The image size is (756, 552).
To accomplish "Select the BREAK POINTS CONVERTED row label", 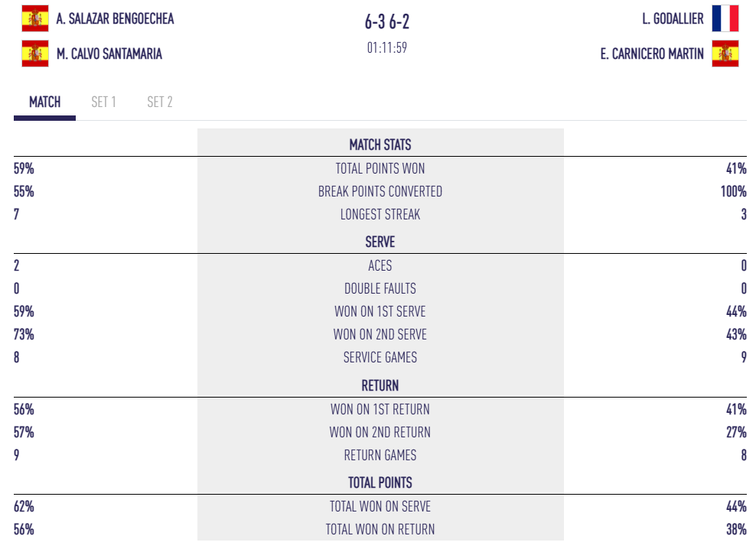I will pos(380,191).
